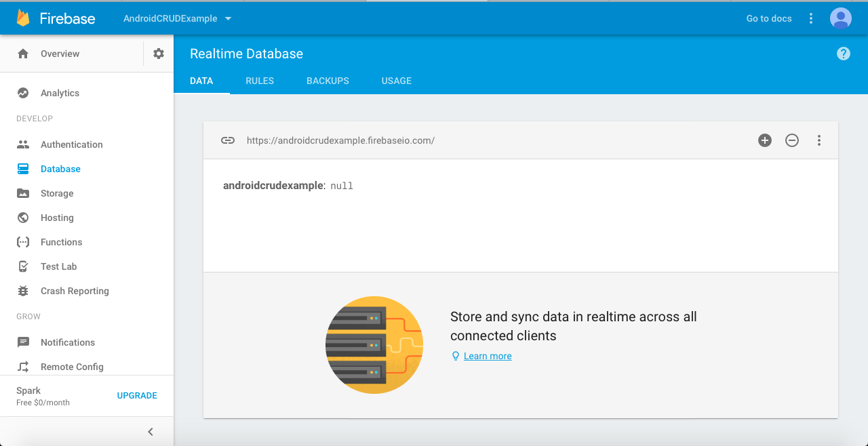
Task: Click the Storage image icon
Action: [x=23, y=193]
